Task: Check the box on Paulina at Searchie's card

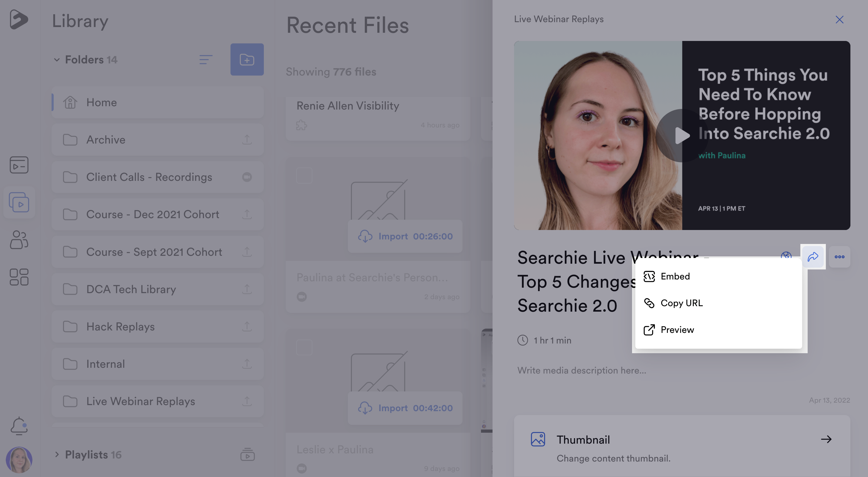Action: tap(304, 176)
